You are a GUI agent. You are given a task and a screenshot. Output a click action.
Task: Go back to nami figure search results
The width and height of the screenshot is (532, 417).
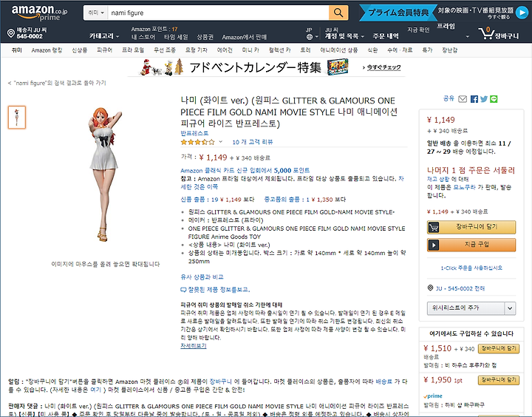coord(57,83)
